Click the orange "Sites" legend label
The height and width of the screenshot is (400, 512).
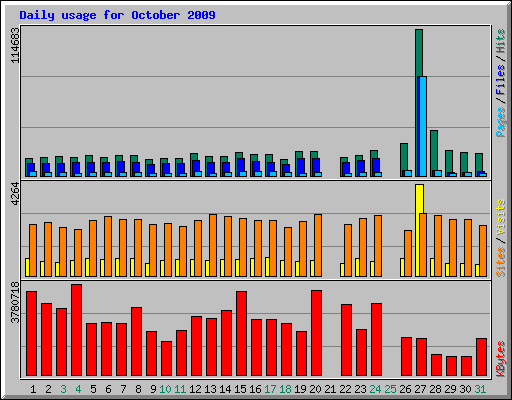click(501, 262)
